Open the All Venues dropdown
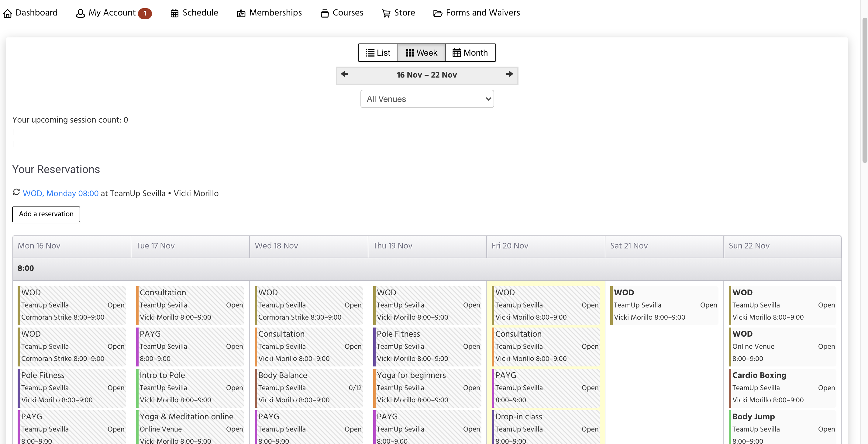Viewport: 868px width, 444px height. [x=427, y=99]
